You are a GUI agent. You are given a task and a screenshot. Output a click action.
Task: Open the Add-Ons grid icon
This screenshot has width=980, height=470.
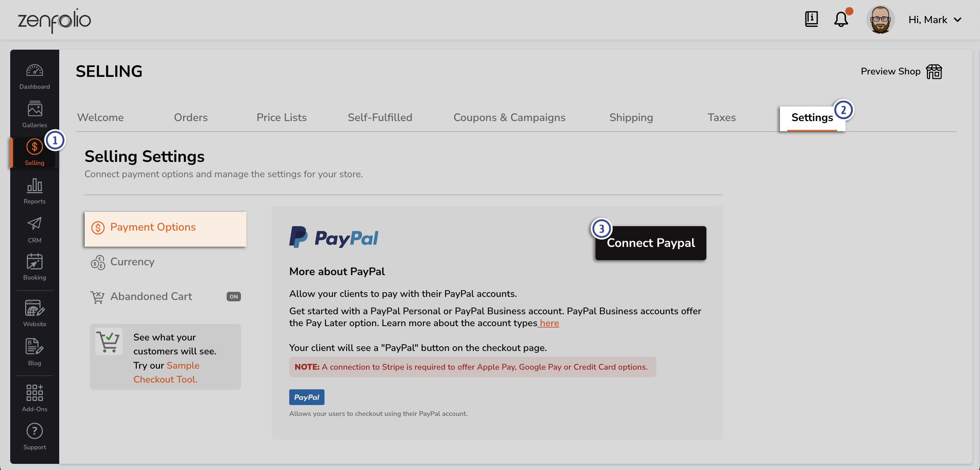[x=34, y=393]
